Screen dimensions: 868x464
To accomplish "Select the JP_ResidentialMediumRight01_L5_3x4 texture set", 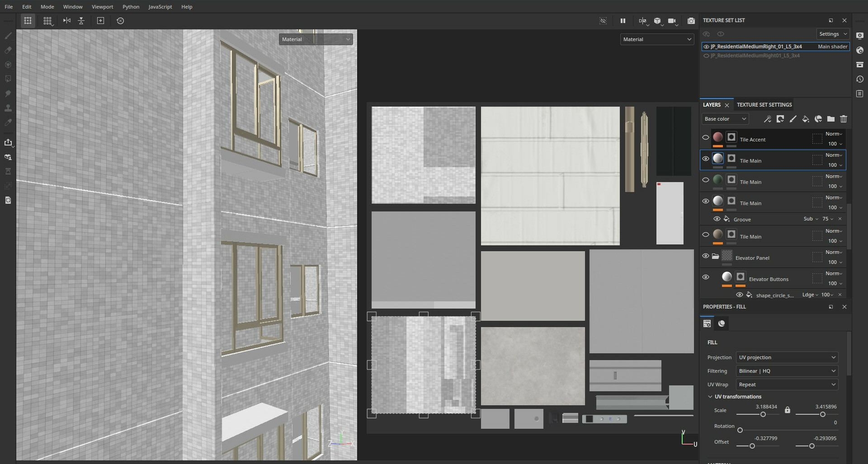I will [x=755, y=56].
